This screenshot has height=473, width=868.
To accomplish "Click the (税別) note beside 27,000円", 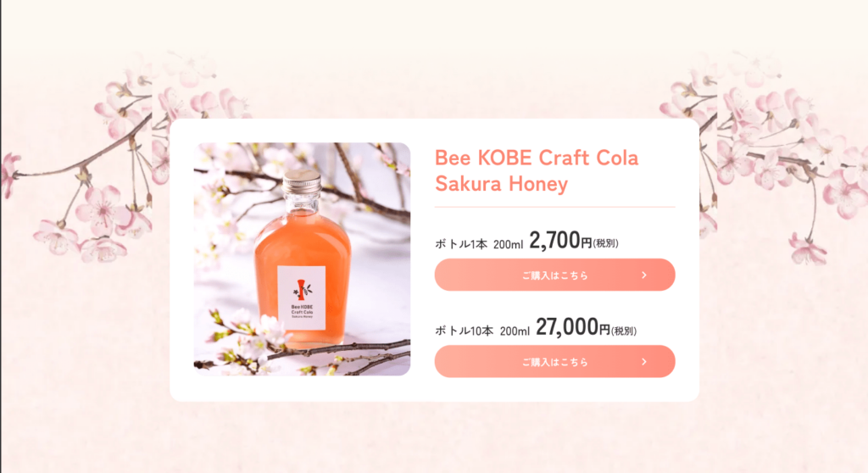I will pos(624,331).
